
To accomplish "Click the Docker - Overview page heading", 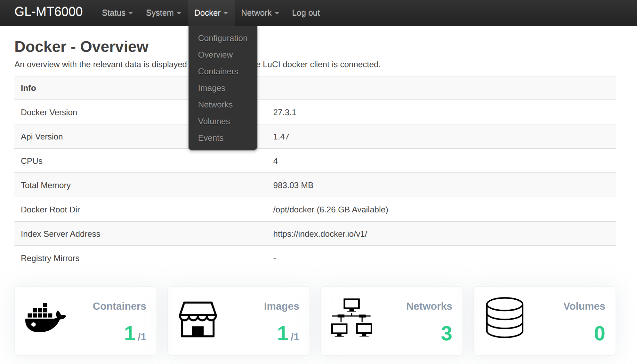I will (81, 47).
